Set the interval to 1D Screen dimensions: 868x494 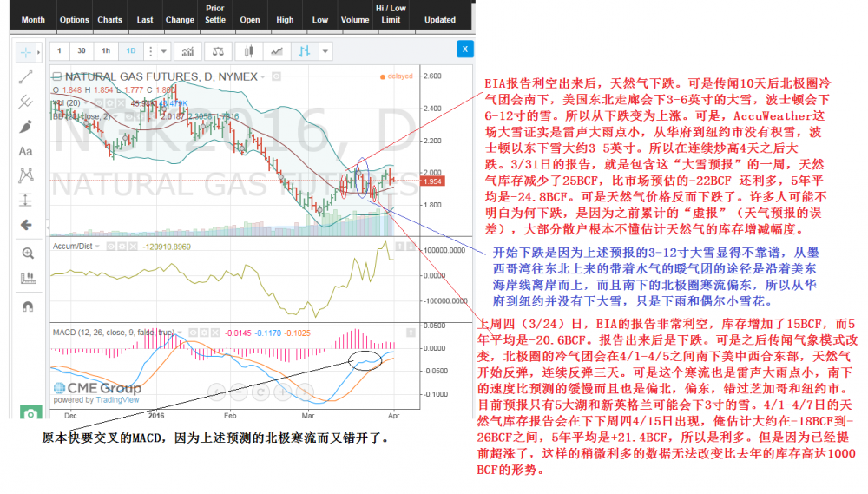(x=130, y=51)
